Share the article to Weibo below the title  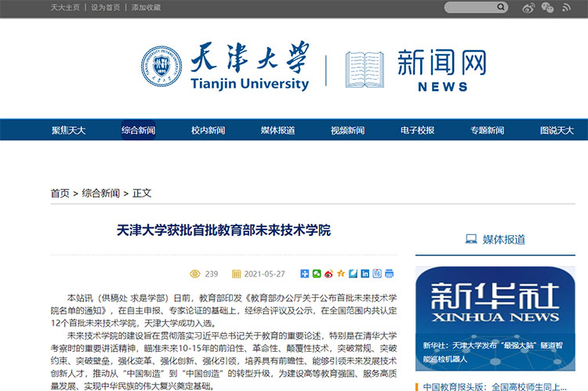pos(328,273)
